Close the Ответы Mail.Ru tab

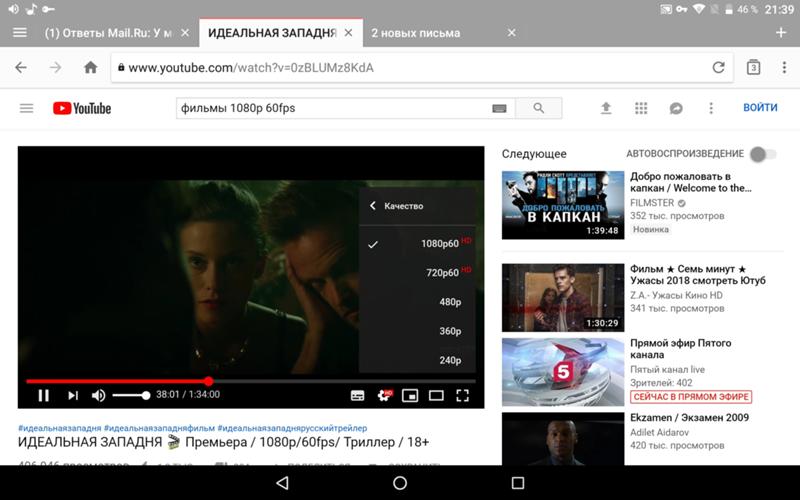click(x=185, y=33)
